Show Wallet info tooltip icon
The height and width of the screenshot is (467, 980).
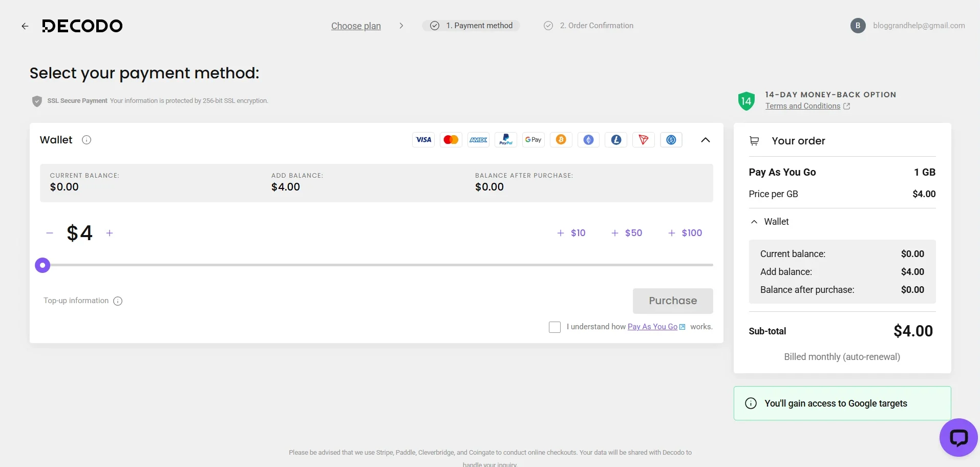(87, 140)
